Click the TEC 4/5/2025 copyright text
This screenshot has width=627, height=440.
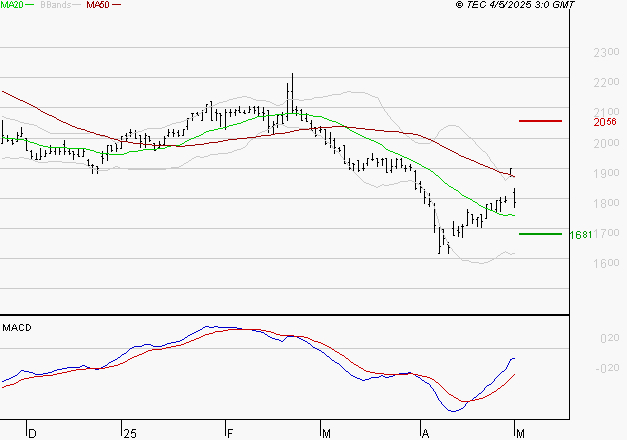[515, 5]
